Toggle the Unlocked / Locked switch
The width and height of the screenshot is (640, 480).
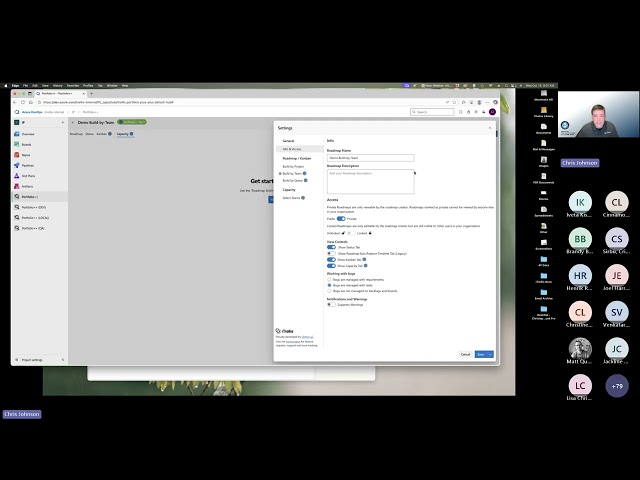[x=351, y=233]
